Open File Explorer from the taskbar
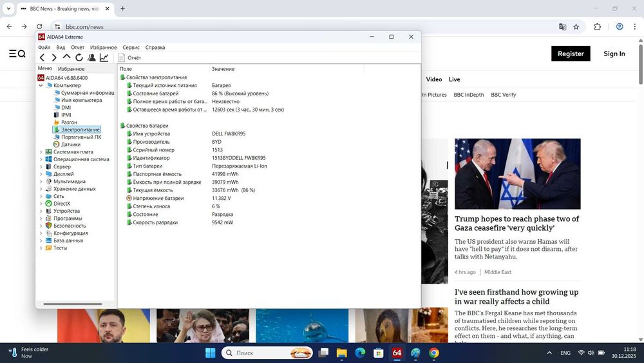 click(342, 353)
